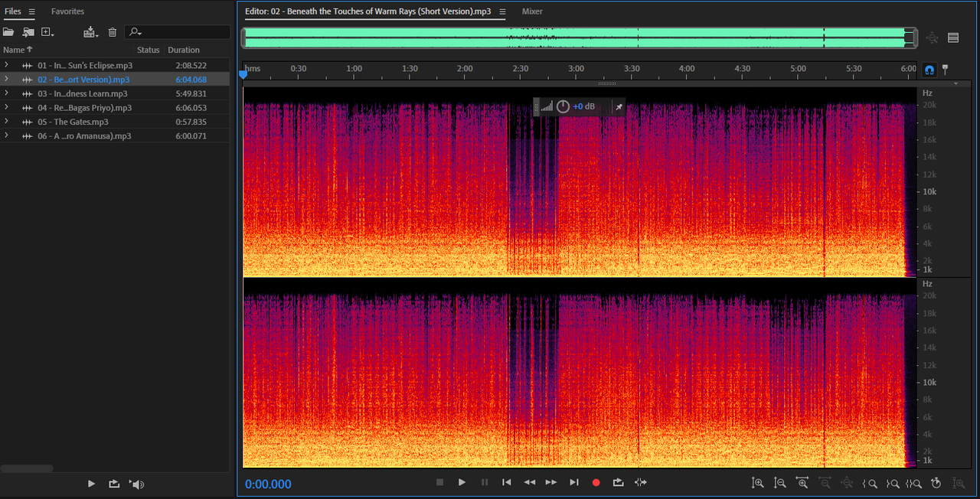Image resolution: width=980 pixels, height=499 pixels.
Task: Click the Pause button in transport
Action: 484,482
